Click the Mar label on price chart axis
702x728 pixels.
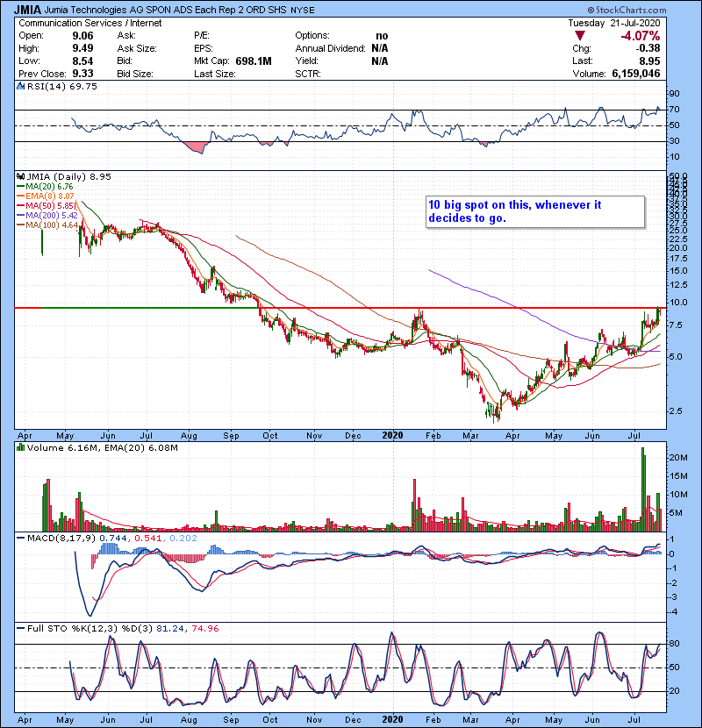[x=470, y=436]
